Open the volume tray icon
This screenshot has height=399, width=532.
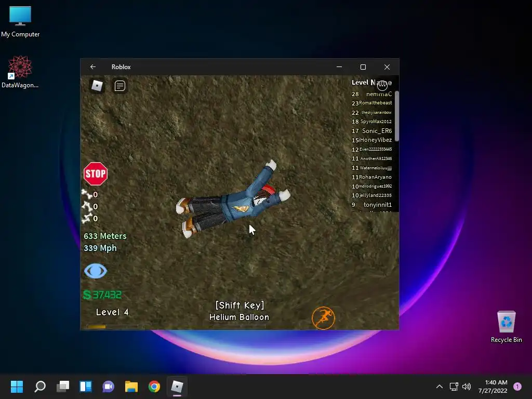[x=467, y=387]
